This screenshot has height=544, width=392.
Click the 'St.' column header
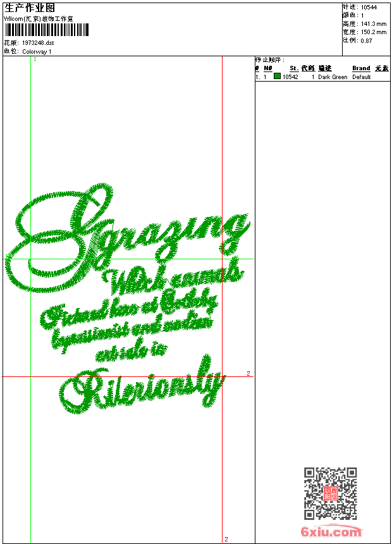pos(294,68)
